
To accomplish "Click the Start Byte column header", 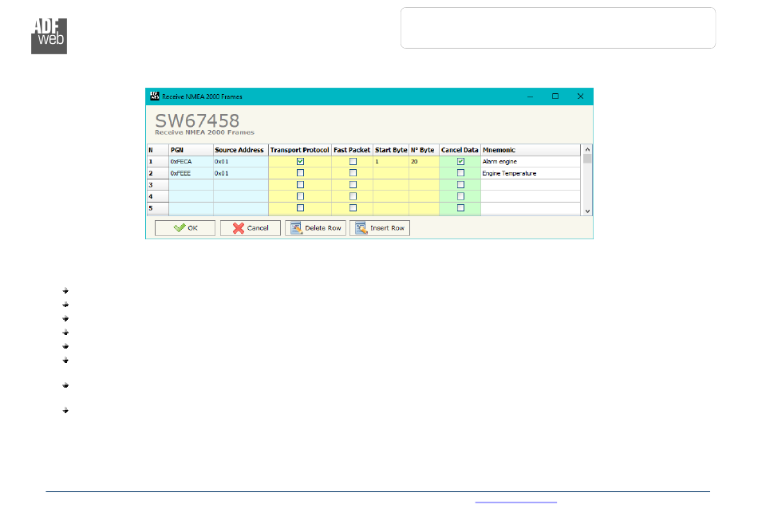I will [x=391, y=150].
